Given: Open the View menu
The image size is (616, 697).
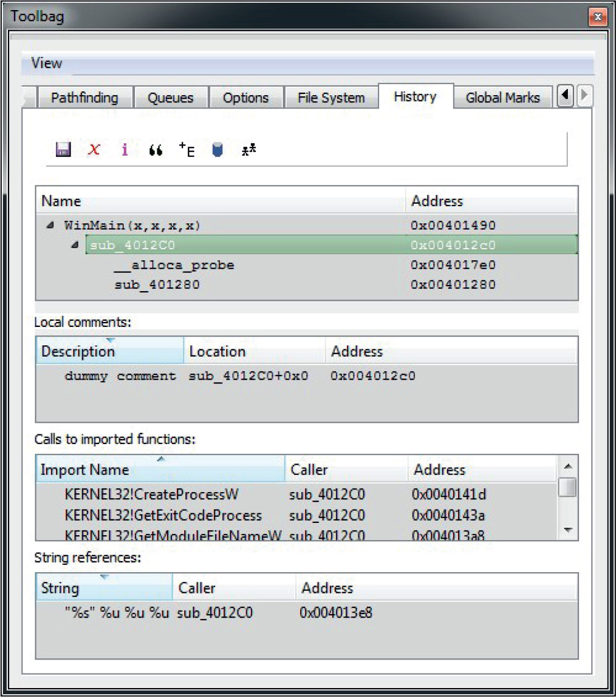Looking at the screenshot, I should (x=46, y=63).
